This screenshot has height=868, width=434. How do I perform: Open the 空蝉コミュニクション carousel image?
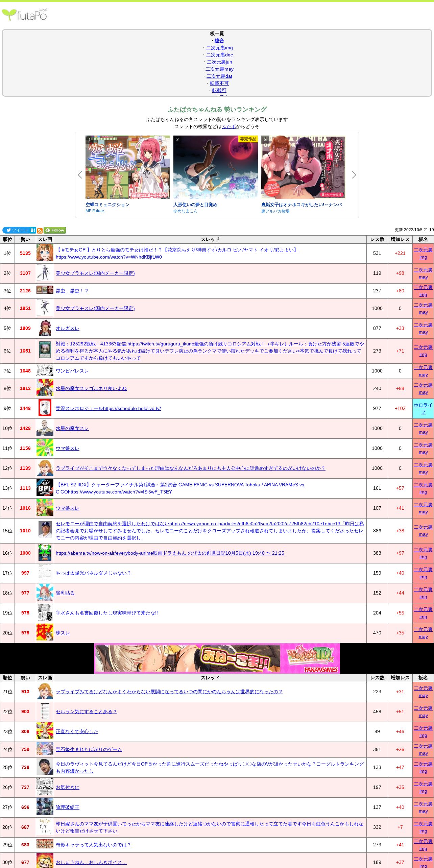click(x=128, y=167)
